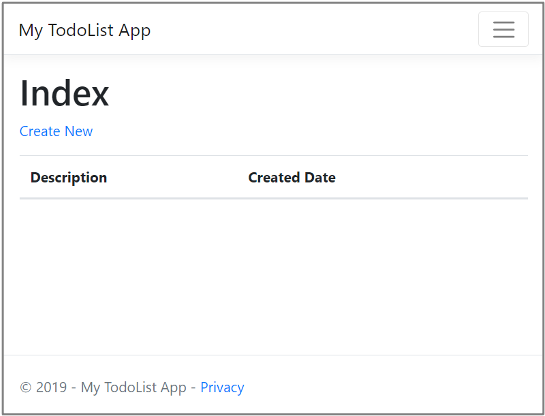Click the word New in Create New

tap(79, 131)
